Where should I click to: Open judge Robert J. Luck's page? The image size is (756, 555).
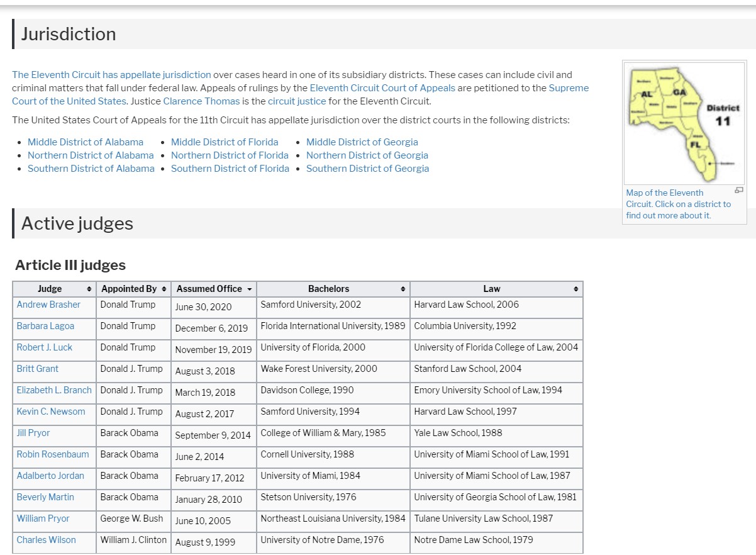tap(45, 347)
